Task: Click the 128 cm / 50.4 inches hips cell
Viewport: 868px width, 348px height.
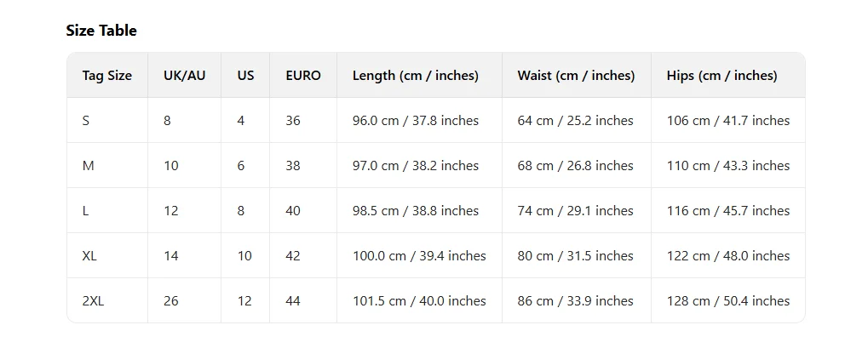Action: (x=727, y=301)
